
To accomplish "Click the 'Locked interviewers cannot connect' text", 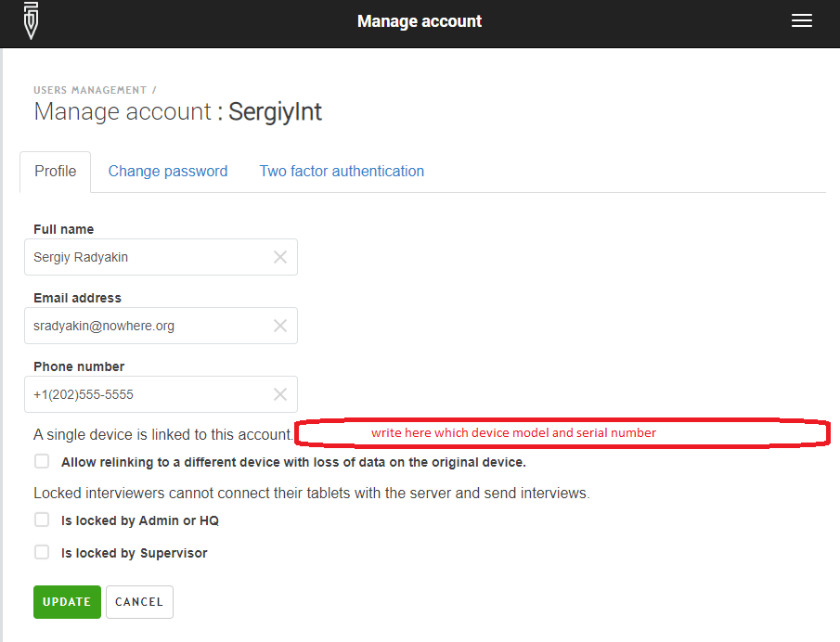I will (311, 494).
